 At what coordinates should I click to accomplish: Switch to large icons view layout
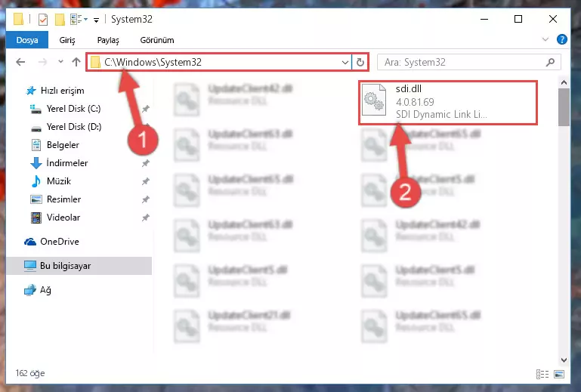pos(559,374)
